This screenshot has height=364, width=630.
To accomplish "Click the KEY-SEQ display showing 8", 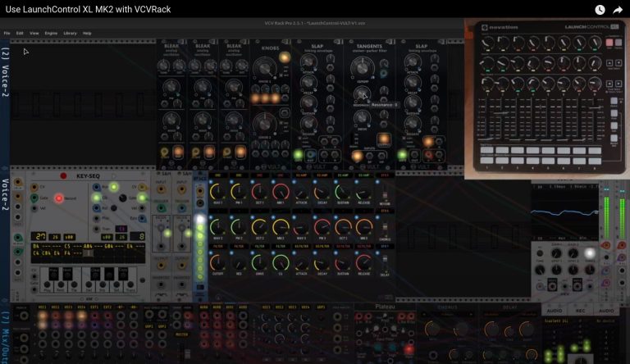I will click(139, 236).
